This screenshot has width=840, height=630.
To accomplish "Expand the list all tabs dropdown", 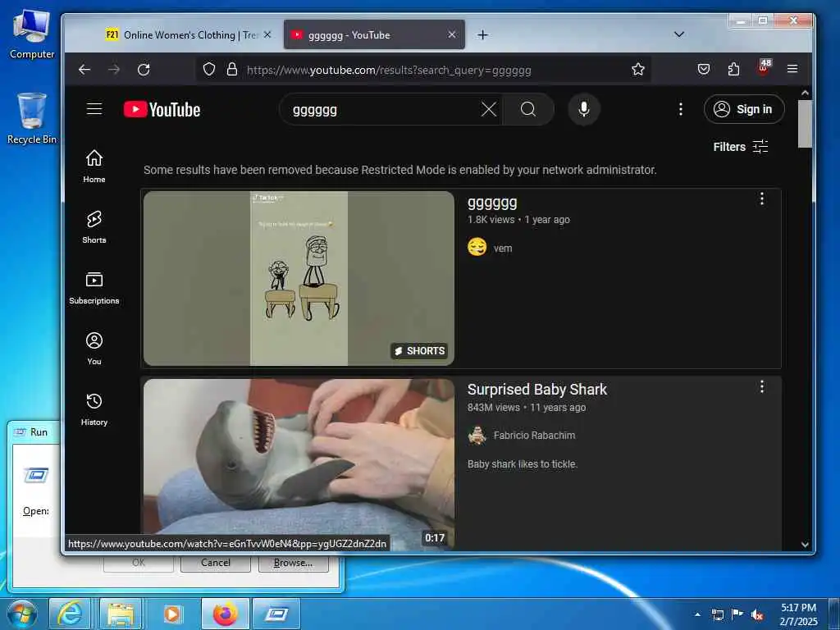I will 678,34.
